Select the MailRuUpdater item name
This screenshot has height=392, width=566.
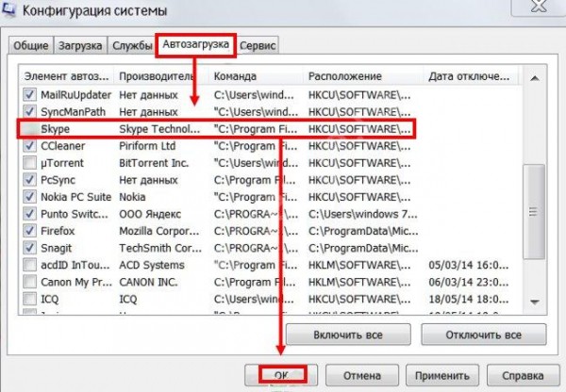point(75,95)
